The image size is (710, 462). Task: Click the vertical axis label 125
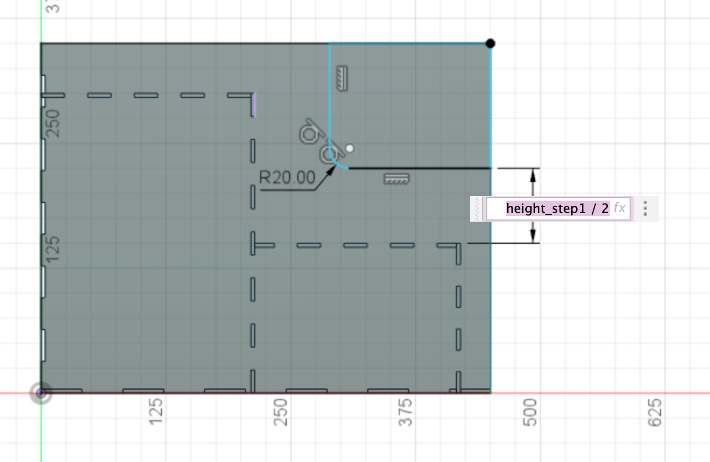click(53, 249)
